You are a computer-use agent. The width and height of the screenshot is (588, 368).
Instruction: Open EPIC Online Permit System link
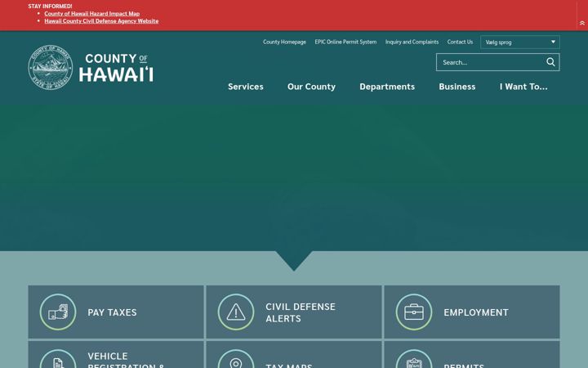[x=345, y=42]
